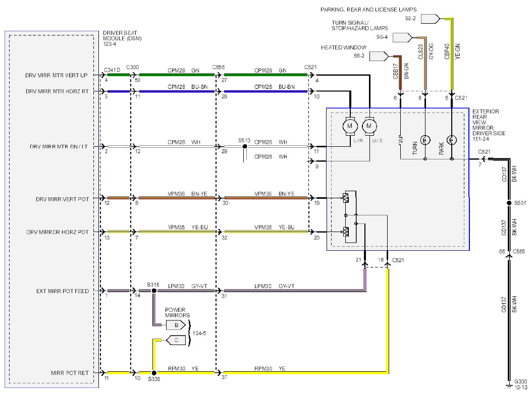Viewport: 532px width, 394px height.
Task: Click the G300 ground symbol
Action: coord(509,386)
